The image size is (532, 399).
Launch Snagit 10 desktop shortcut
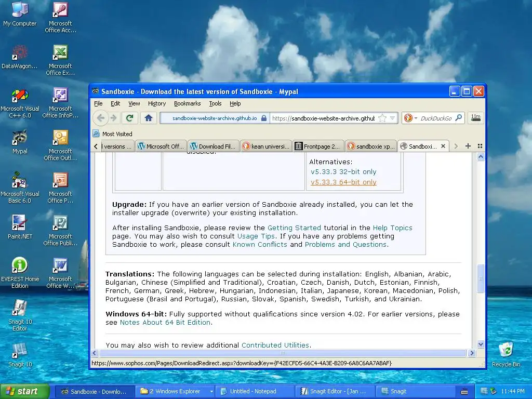tap(20, 355)
